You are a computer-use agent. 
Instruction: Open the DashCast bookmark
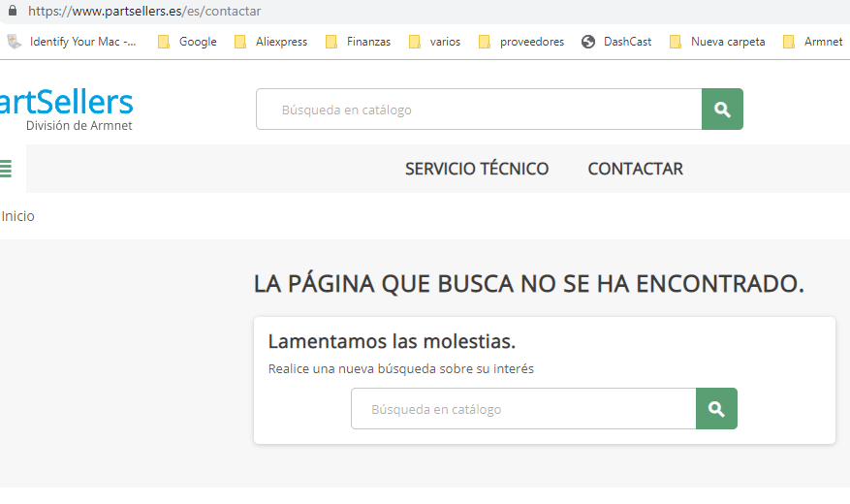[616, 42]
